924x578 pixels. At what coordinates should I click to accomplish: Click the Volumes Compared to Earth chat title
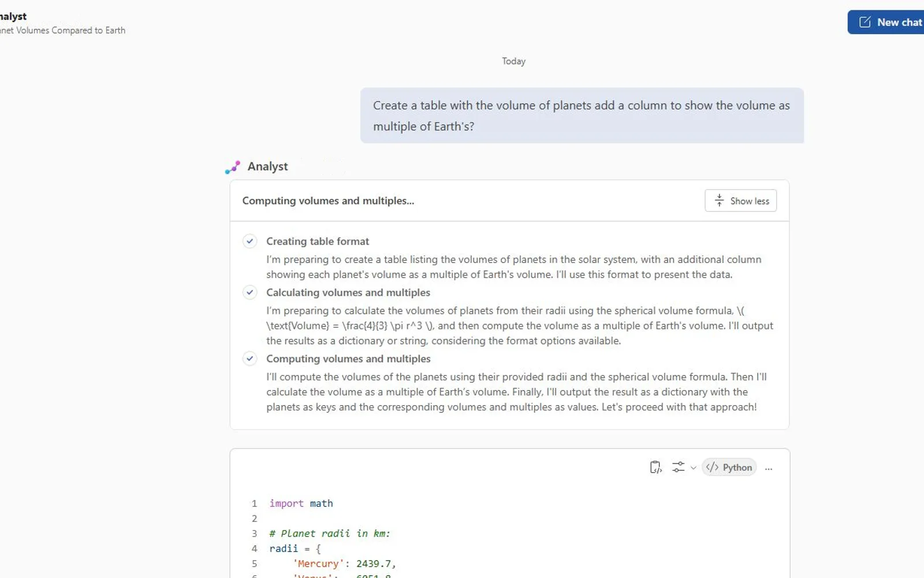(62, 30)
